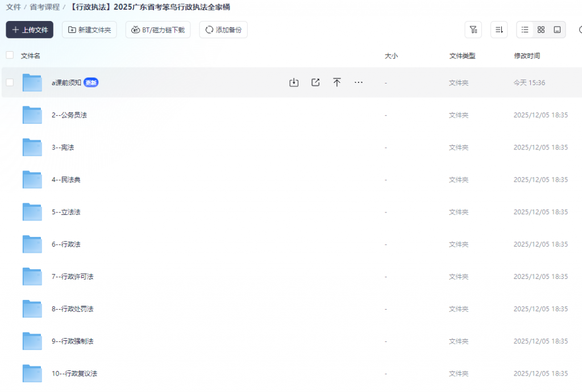Image resolution: width=582 pixels, height=392 pixels.
Task: Click the pin-to-top arrow icon on a课前须知 row
Action: tap(337, 82)
